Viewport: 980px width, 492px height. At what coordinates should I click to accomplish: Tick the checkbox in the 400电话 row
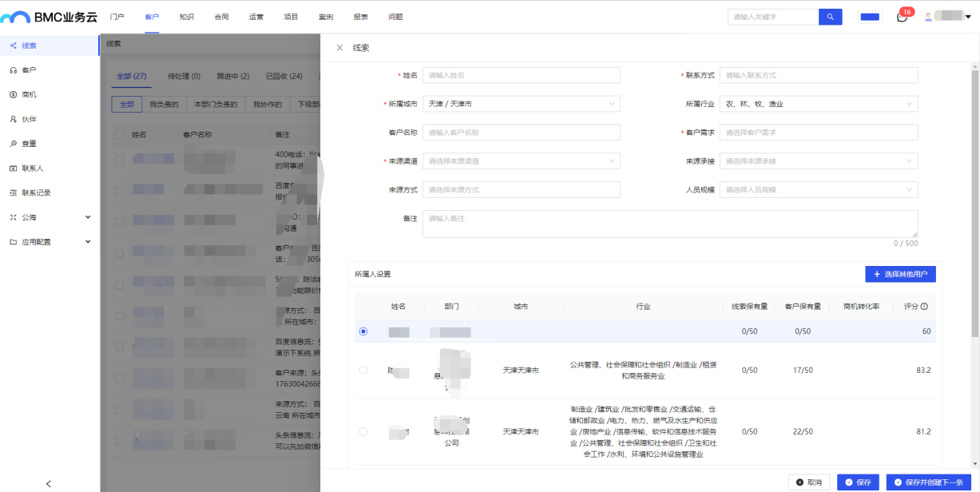[x=119, y=160]
